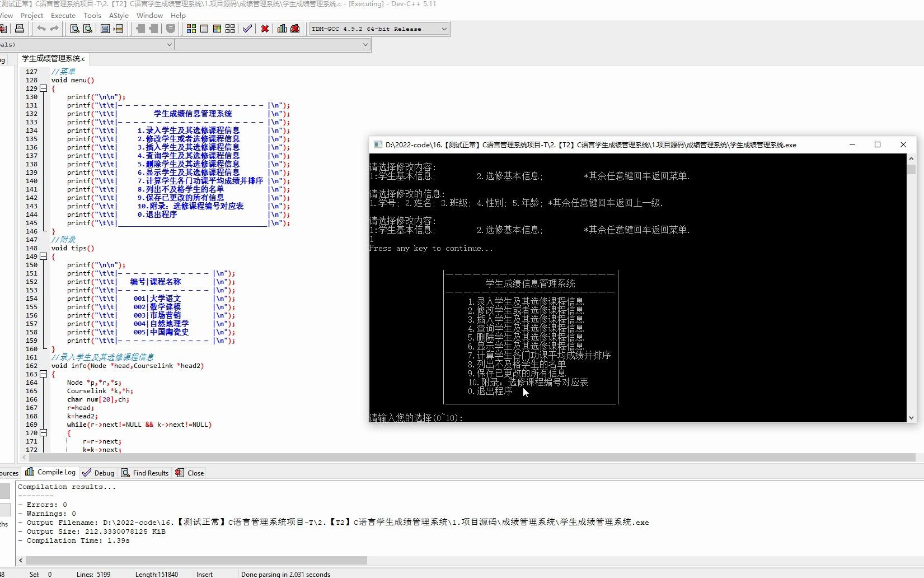Stop execution with the red X icon
Viewport: 924px width, 578px height.
[x=265, y=29]
